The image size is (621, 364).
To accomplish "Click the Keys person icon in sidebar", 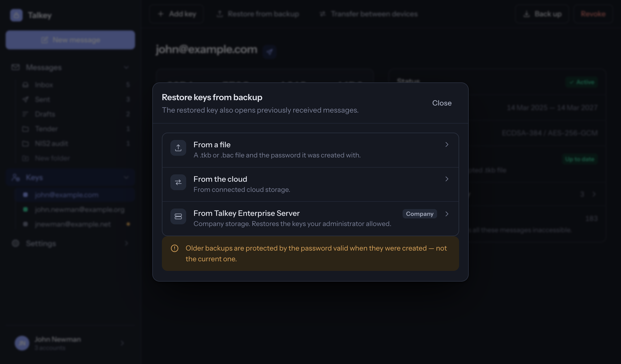I will pos(16,177).
